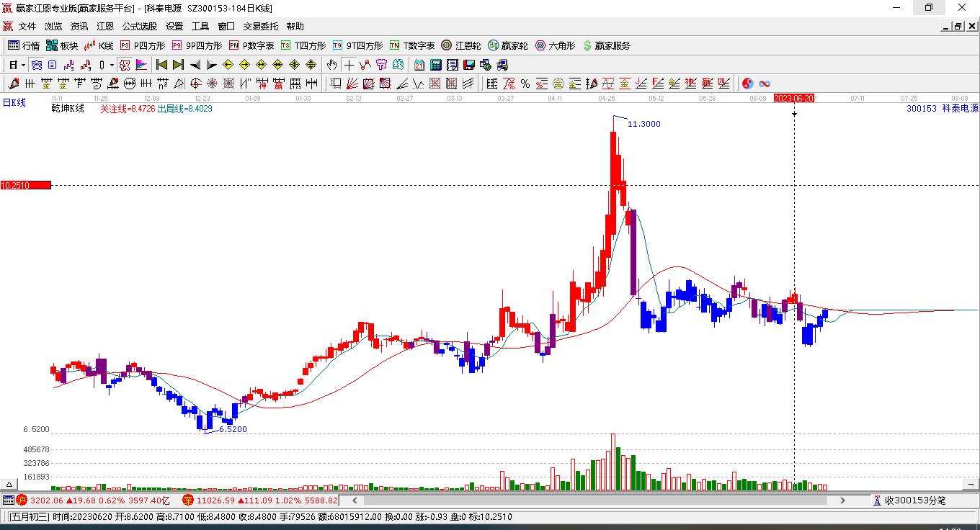
Task: Open the calendar date icon
Action: 419,65
